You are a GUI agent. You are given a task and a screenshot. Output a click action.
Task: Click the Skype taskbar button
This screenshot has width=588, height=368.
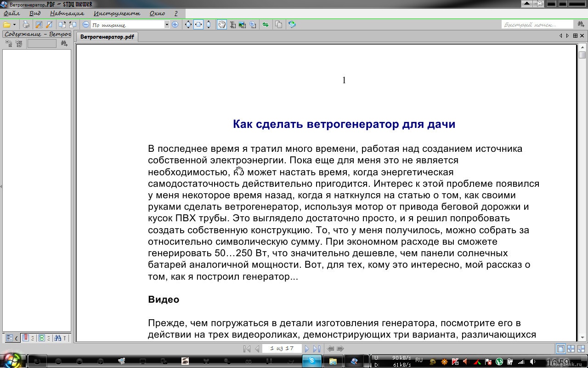(312, 361)
